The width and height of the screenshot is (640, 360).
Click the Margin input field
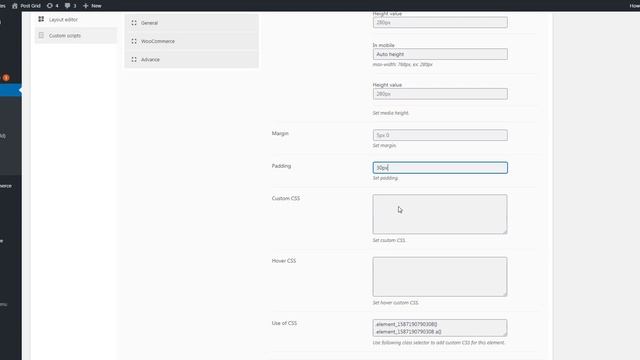tap(440, 135)
